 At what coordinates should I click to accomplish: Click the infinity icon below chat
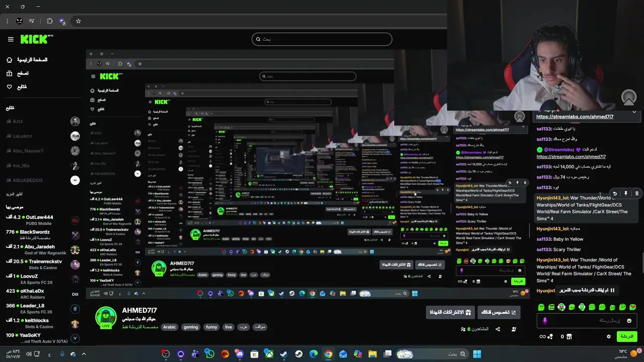(x=542, y=336)
